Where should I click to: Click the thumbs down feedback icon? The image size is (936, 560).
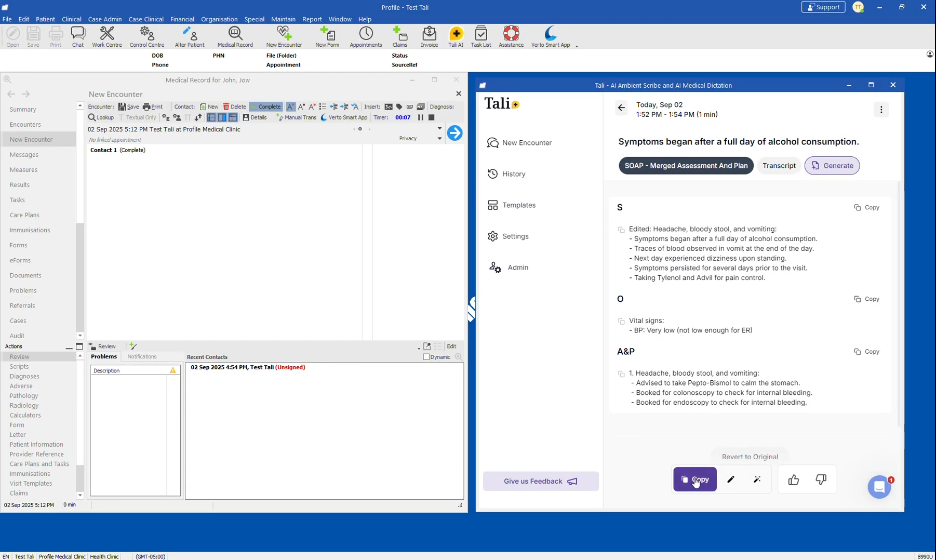(821, 480)
